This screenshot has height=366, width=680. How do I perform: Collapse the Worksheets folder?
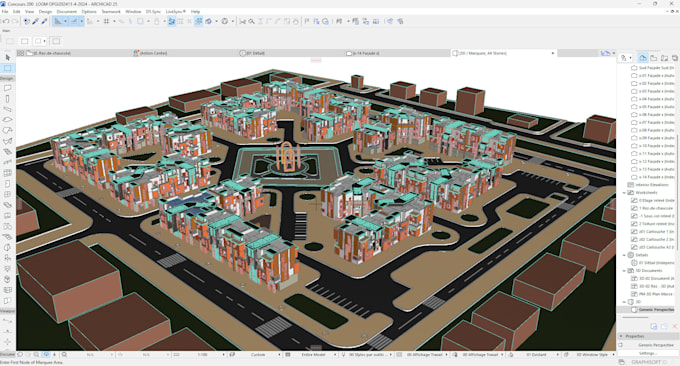tap(624, 193)
